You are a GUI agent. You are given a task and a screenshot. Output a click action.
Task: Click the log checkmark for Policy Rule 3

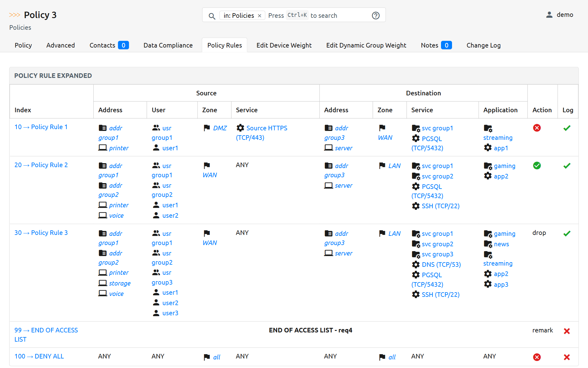tap(567, 233)
